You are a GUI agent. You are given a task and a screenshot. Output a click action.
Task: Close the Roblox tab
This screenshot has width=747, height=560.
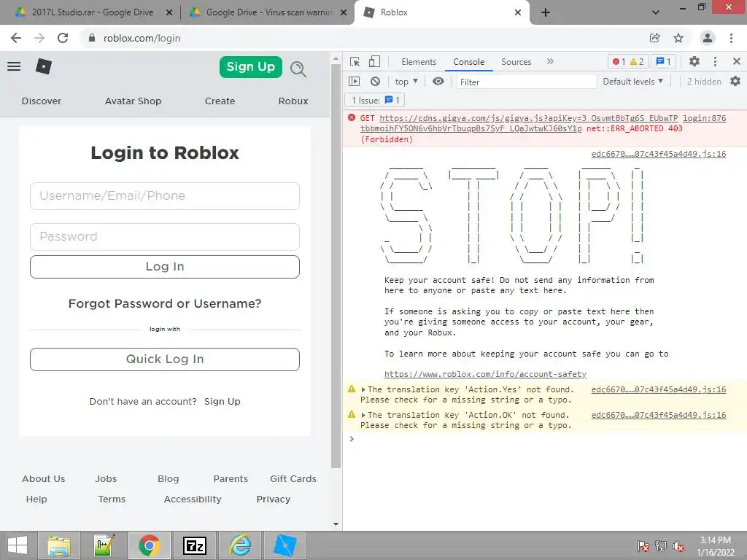518,12
